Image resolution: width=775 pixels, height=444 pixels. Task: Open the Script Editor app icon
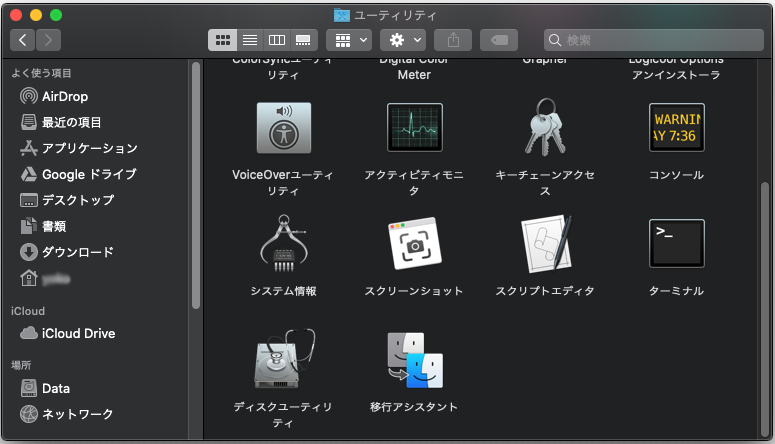pos(546,243)
